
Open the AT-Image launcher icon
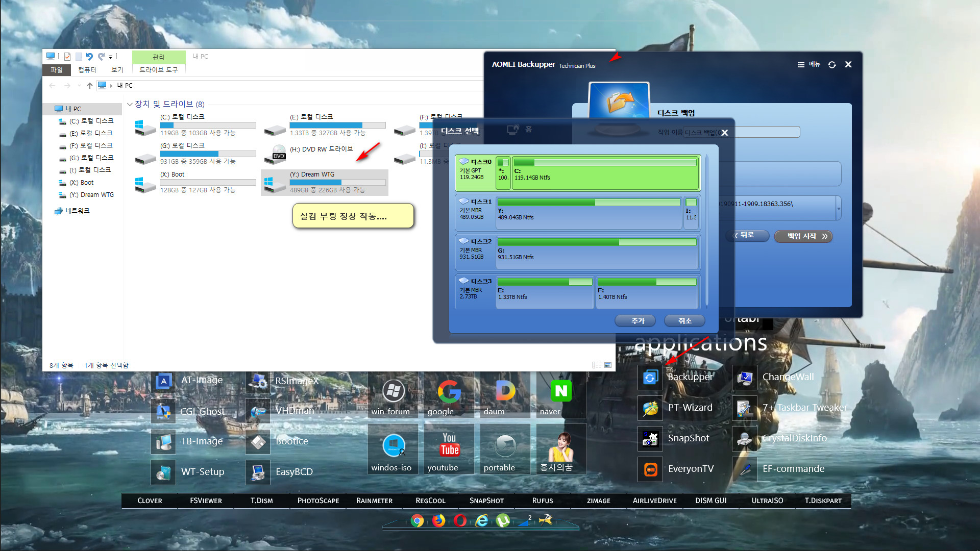click(x=163, y=381)
